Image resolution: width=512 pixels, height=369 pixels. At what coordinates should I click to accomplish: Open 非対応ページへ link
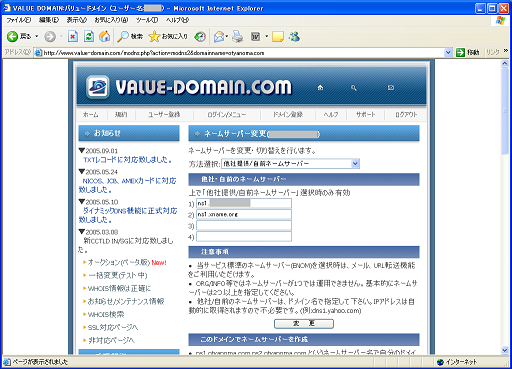[111, 340]
